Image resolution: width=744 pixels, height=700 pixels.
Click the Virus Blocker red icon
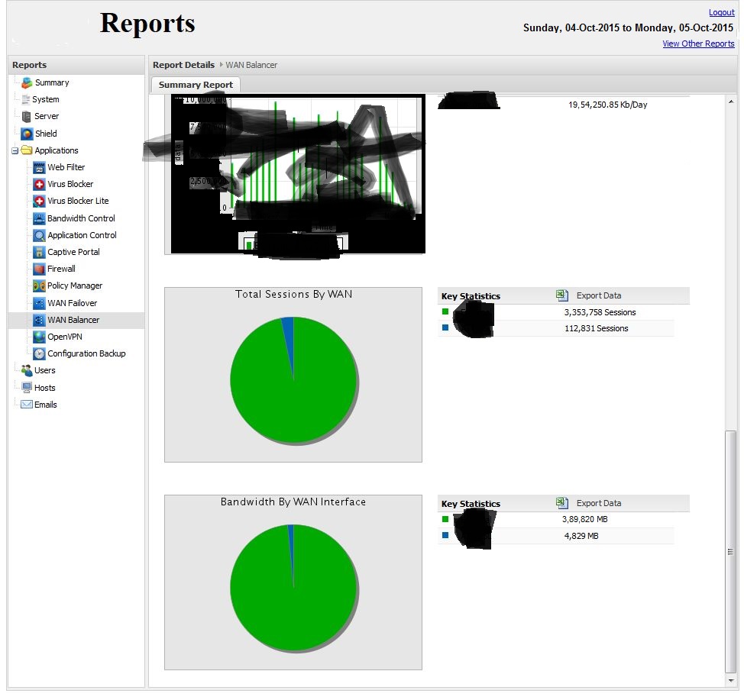point(40,184)
